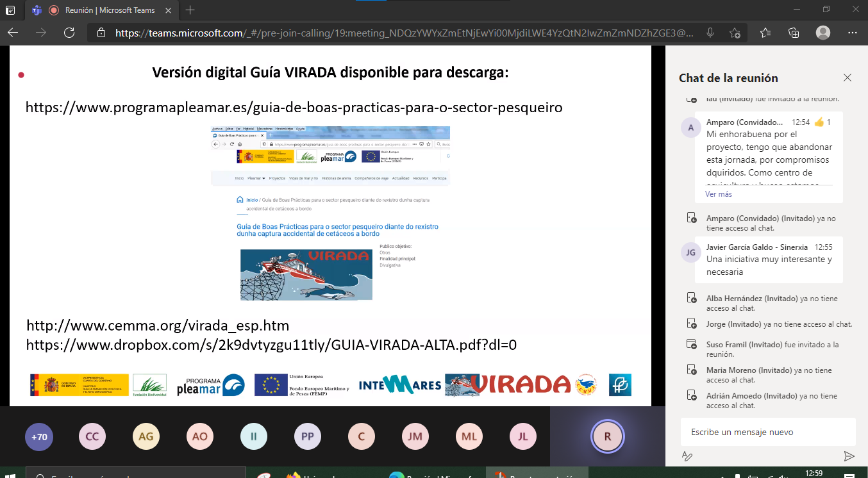Click the Unión Europea FEMP logo

(301, 384)
